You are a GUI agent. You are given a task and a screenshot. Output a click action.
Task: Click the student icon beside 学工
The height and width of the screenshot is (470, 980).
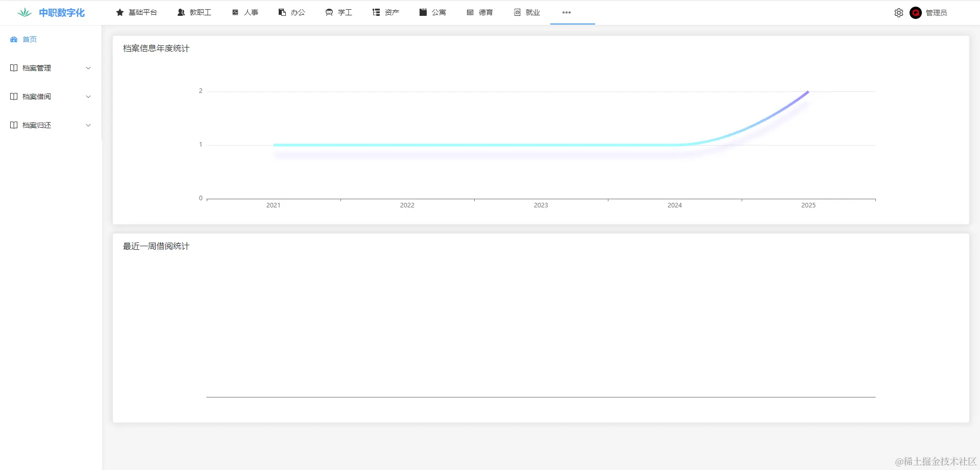pyautogui.click(x=329, y=12)
